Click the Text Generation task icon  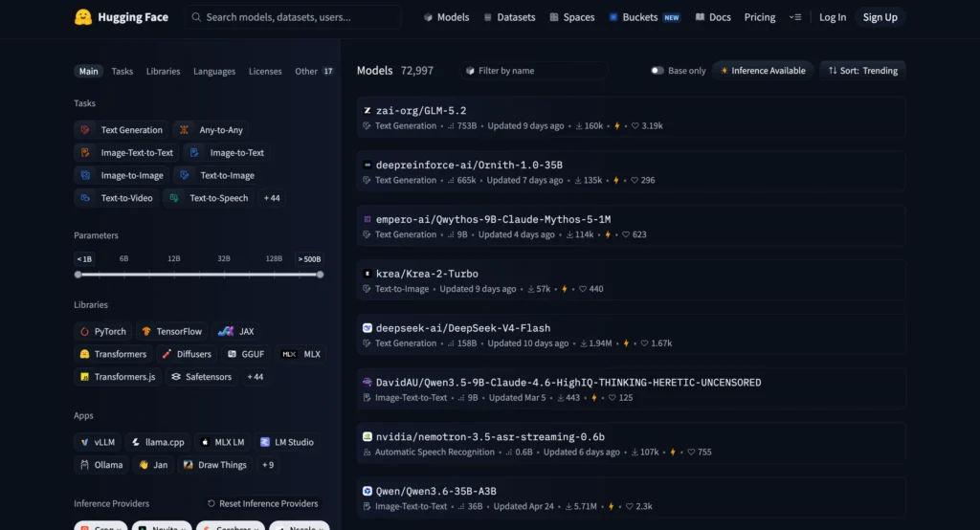[x=85, y=130]
